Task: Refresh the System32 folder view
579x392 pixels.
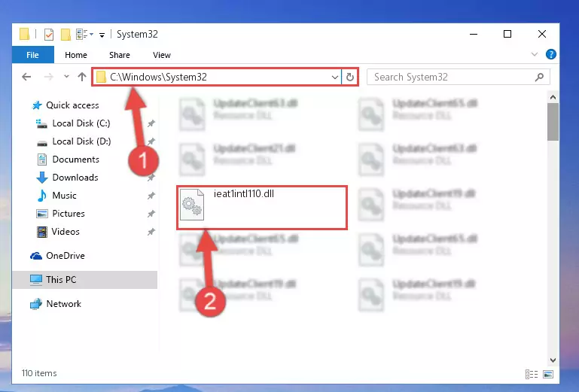Action: [x=350, y=77]
